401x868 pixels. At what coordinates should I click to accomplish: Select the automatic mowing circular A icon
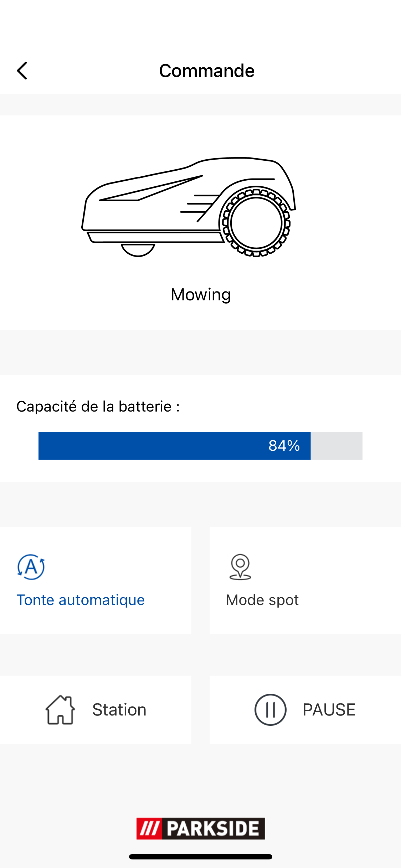coord(31,567)
